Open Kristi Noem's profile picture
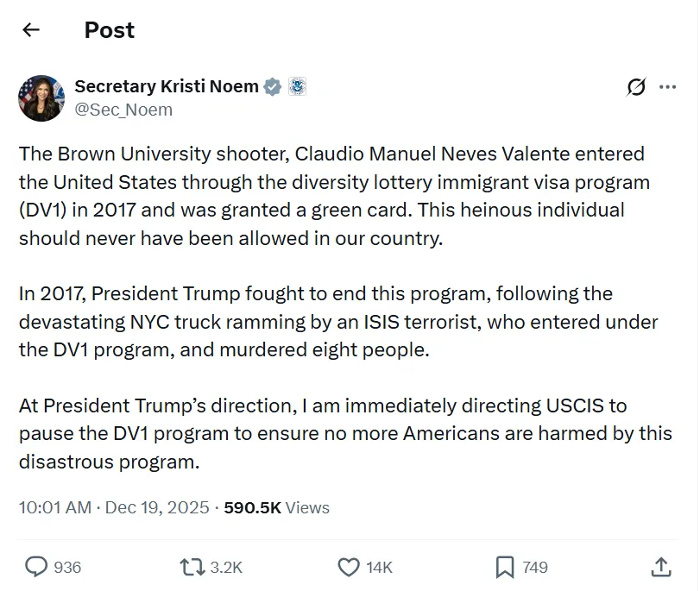Screen dimensions: 700x591 click(x=41, y=97)
